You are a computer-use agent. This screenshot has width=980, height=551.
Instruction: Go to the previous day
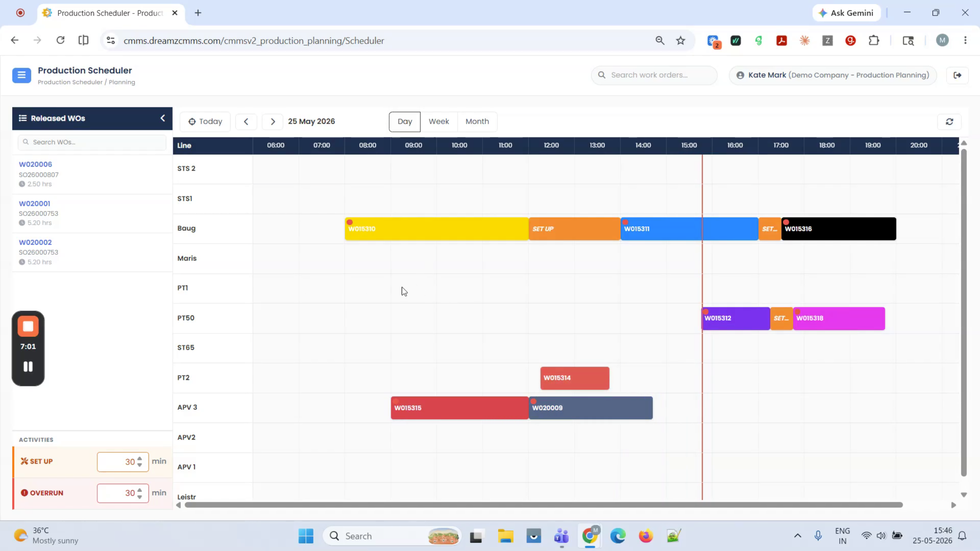[x=246, y=122]
